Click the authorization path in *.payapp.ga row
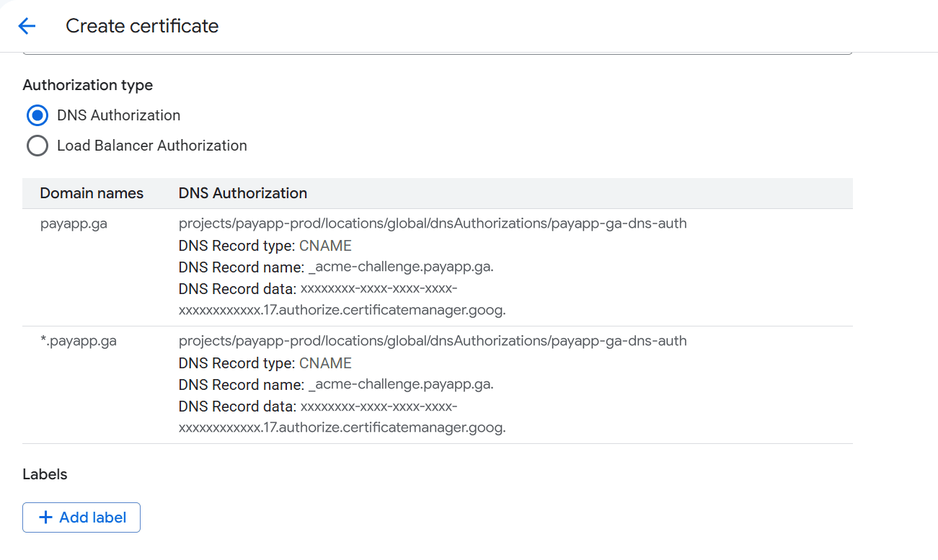The image size is (938, 560). pyautogui.click(x=433, y=341)
